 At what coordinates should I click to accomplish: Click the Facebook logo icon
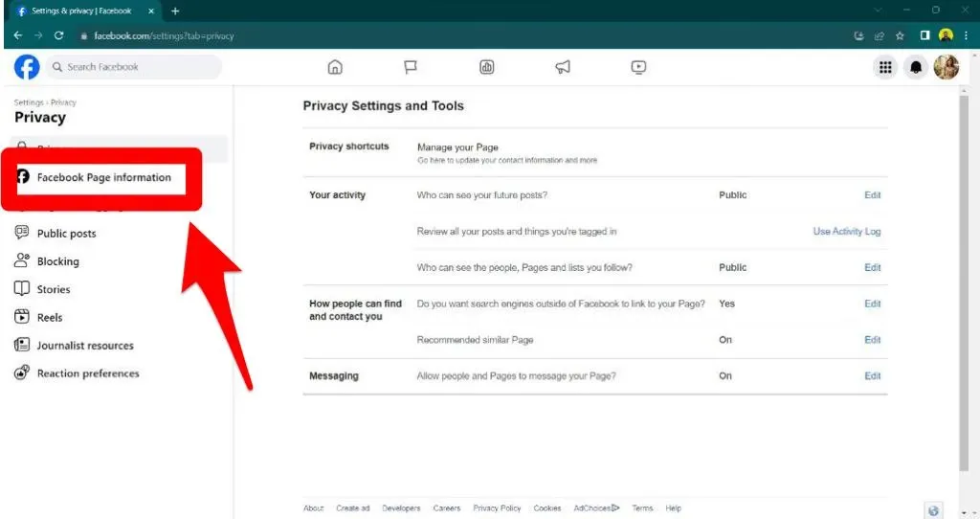tap(27, 67)
